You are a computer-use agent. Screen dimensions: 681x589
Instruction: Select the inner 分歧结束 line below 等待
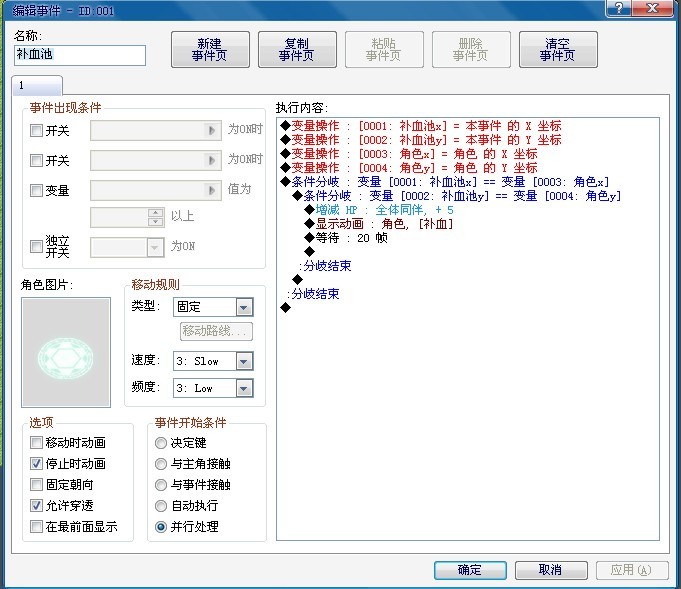[x=325, y=266]
